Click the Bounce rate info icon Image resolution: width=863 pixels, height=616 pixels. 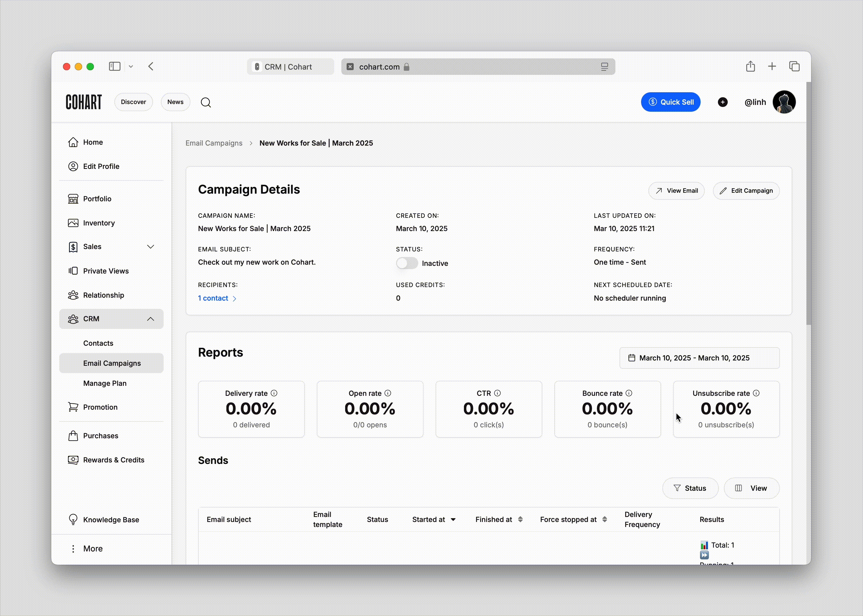[629, 393]
